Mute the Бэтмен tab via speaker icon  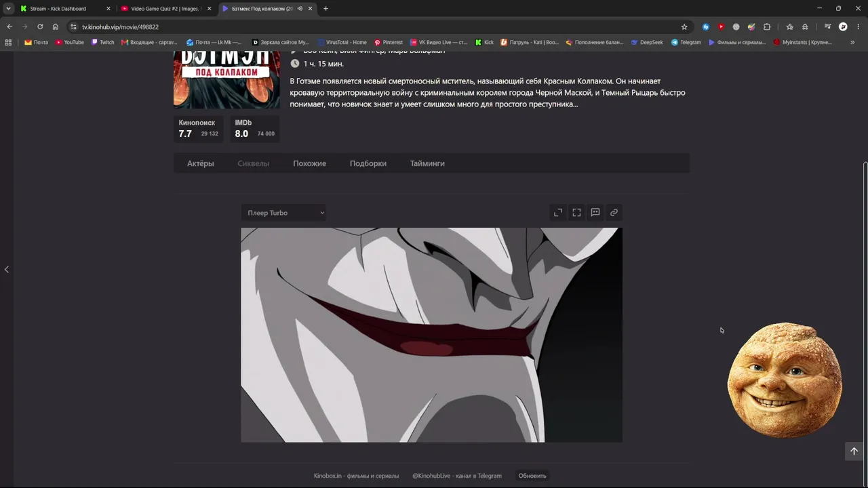[x=299, y=9]
